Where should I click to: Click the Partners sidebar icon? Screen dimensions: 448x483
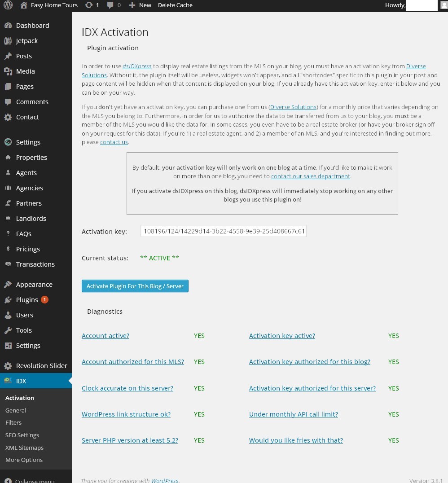click(8, 203)
